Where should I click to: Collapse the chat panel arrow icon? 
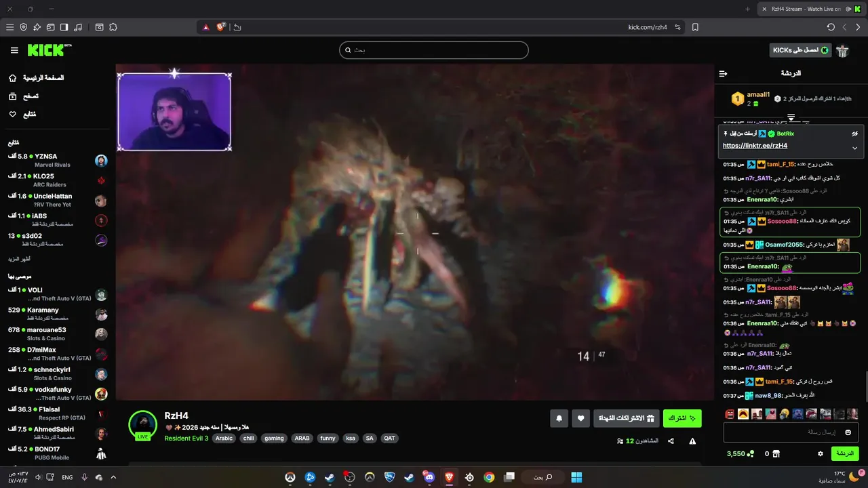coord(724,73)
